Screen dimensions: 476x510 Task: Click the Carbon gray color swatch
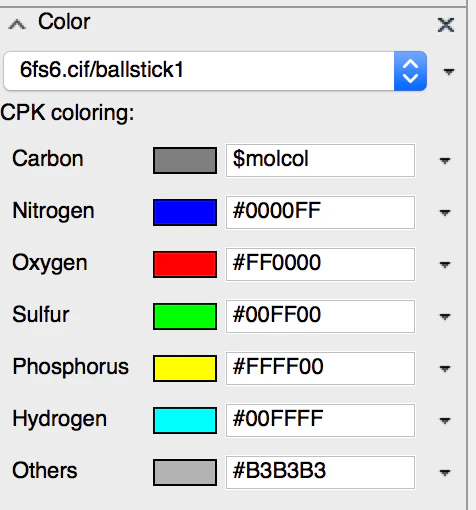[x=185, y=161]
